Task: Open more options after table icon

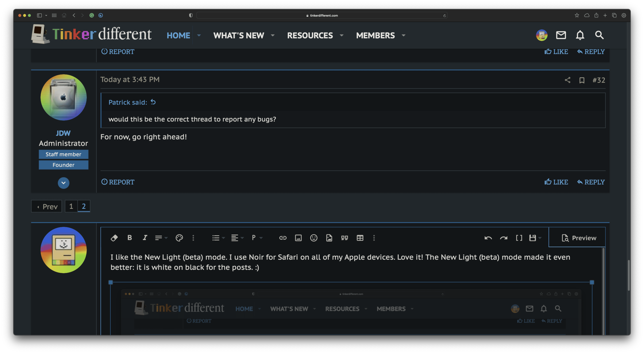Action: pyautogui.click(x=374, y=238)
